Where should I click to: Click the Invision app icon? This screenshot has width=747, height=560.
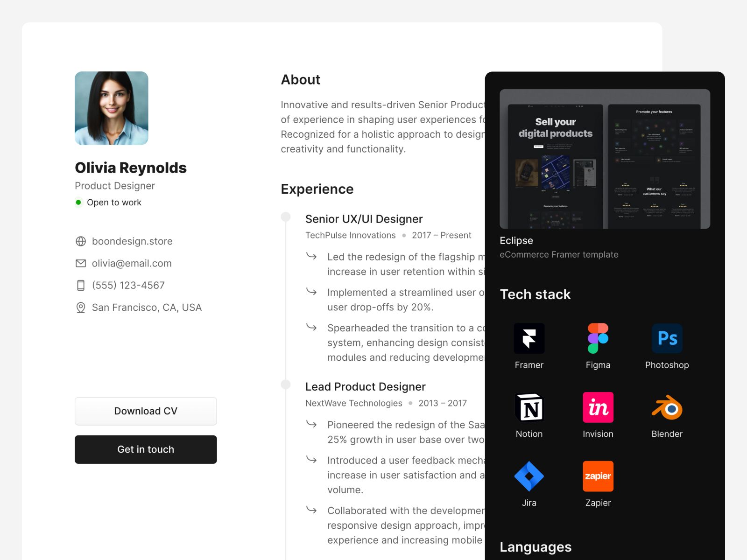point(598,407)
